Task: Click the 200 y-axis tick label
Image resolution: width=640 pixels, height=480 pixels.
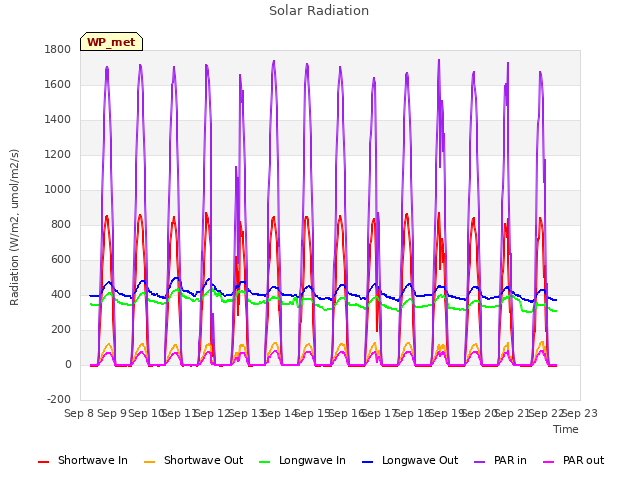Action: point(61,329)
